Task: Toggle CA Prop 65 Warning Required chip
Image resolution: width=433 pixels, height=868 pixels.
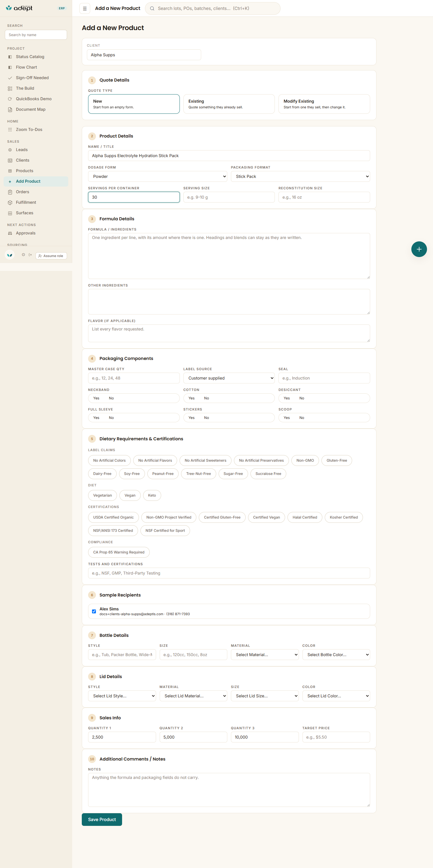Action: point(119,552)
